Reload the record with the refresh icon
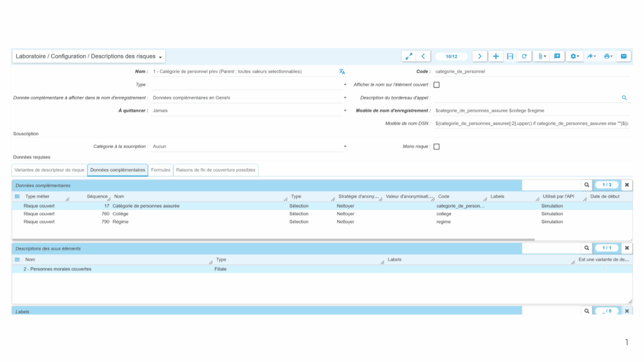Screen dimensions: 644x362 click(x=524, y=56)
